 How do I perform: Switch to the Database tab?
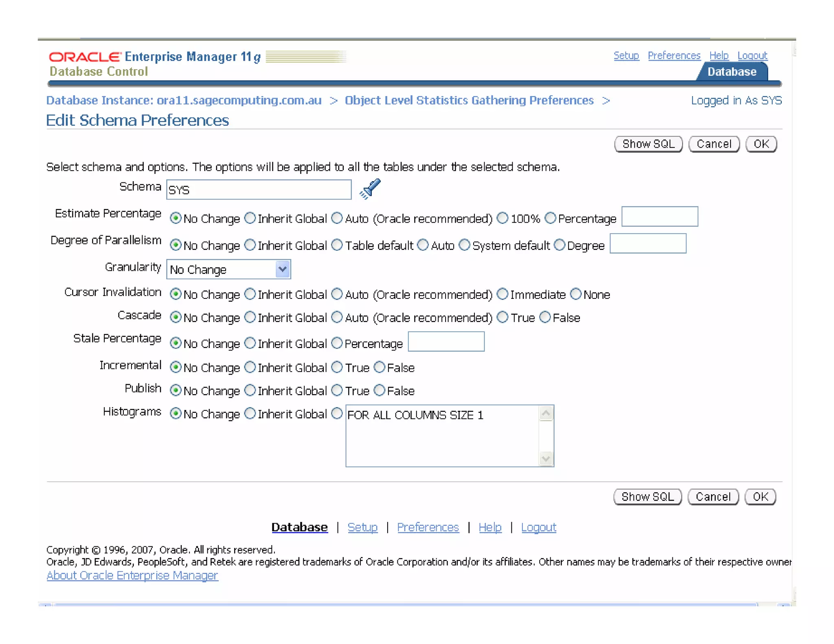coord(732,72)
